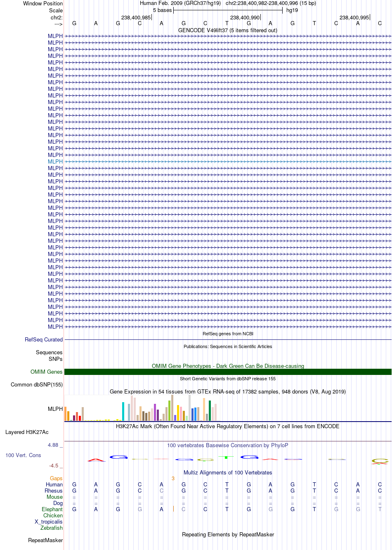The height and width of the screenshot is (550, 392).
Task: Open the 'OMIM Gene Phenotypes' track title
Action: coord(228,366)
